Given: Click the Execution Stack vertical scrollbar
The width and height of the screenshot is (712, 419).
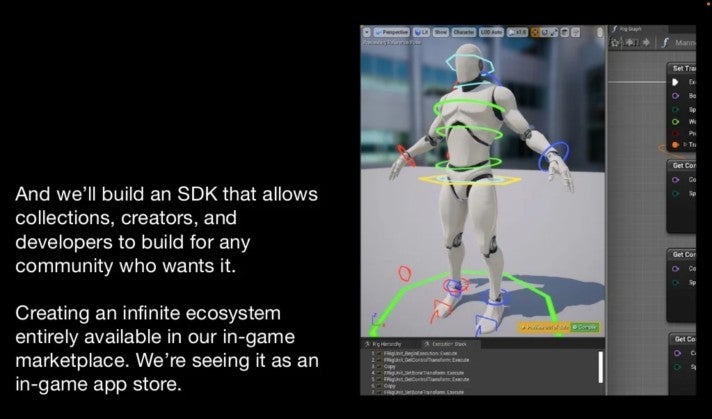Looking at the screenshot, I should tap(600, 366).
